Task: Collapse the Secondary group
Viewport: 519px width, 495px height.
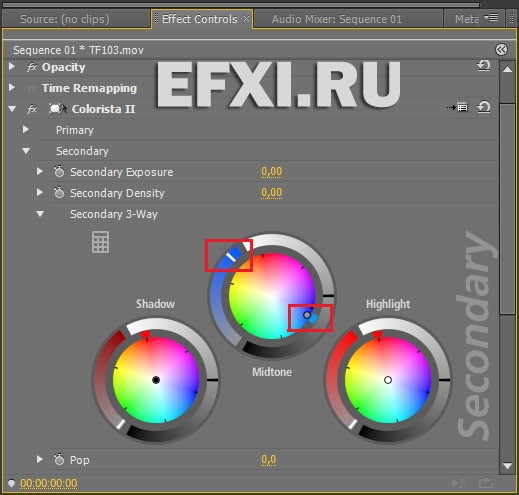Action: (26, 151)
